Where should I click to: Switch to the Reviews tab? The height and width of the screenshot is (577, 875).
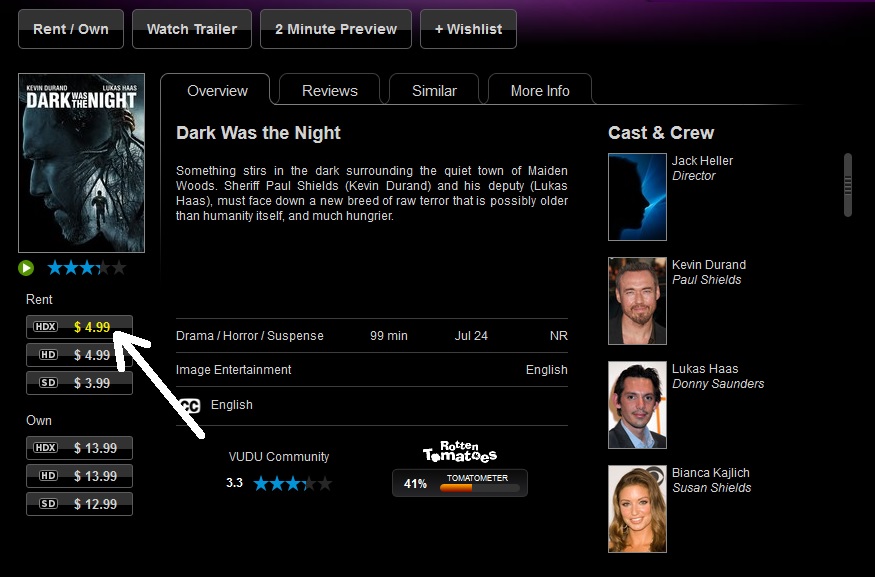point(330,90)
